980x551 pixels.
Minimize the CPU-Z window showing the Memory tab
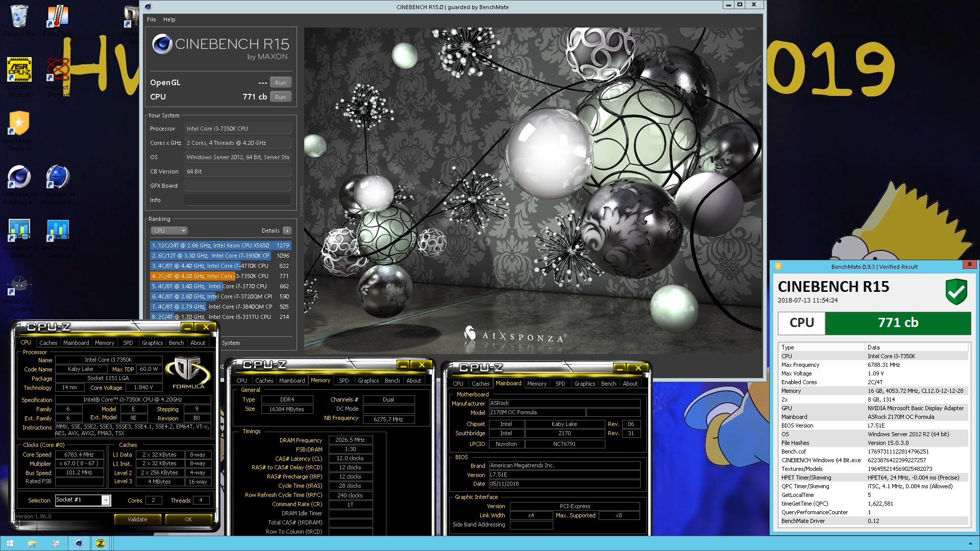tap(403, 365)
